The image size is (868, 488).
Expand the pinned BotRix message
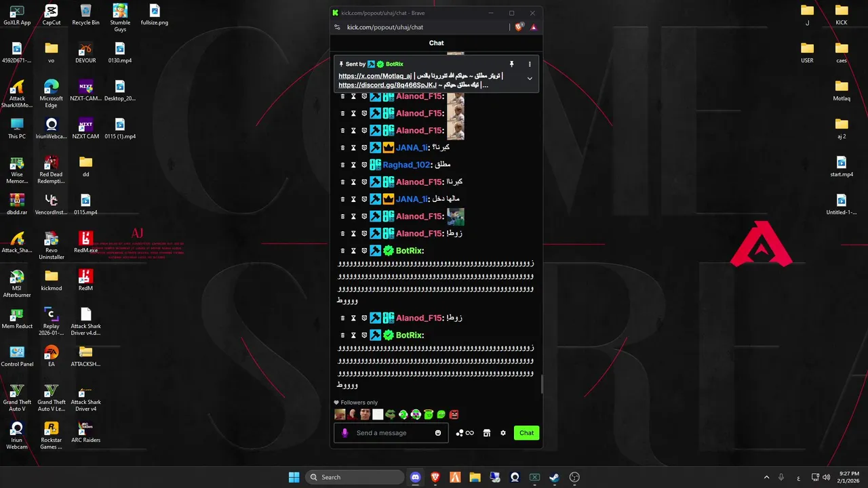pyautogui.click(x=530, y=78)
